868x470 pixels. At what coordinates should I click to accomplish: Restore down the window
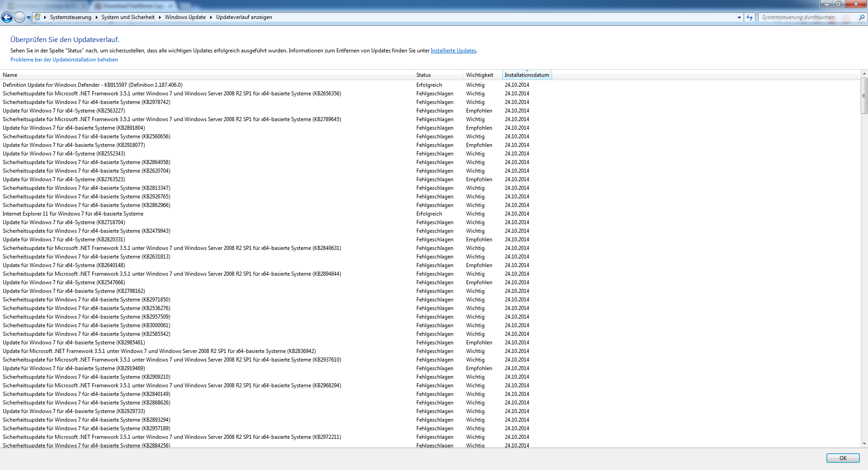pyautogui.click(x=839, y=4)
